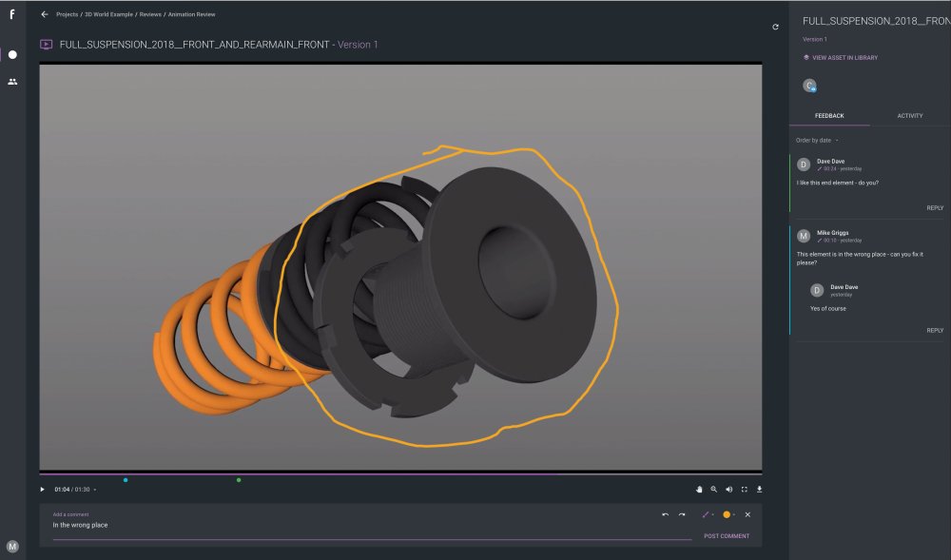Go back using the left arrow

(x=45, y=14)
